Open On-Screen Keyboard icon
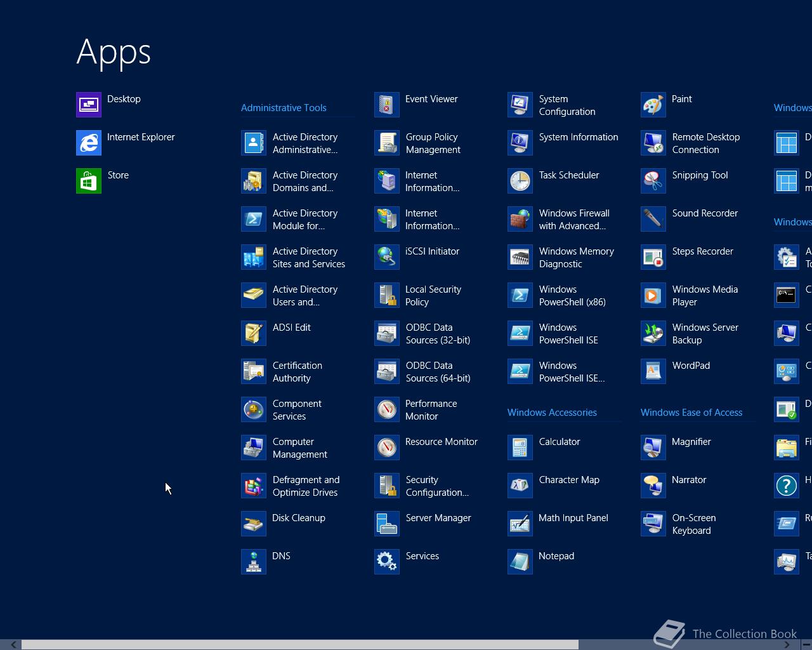The height and width of the screenshot is (650, 812). [x=653, y=524]
